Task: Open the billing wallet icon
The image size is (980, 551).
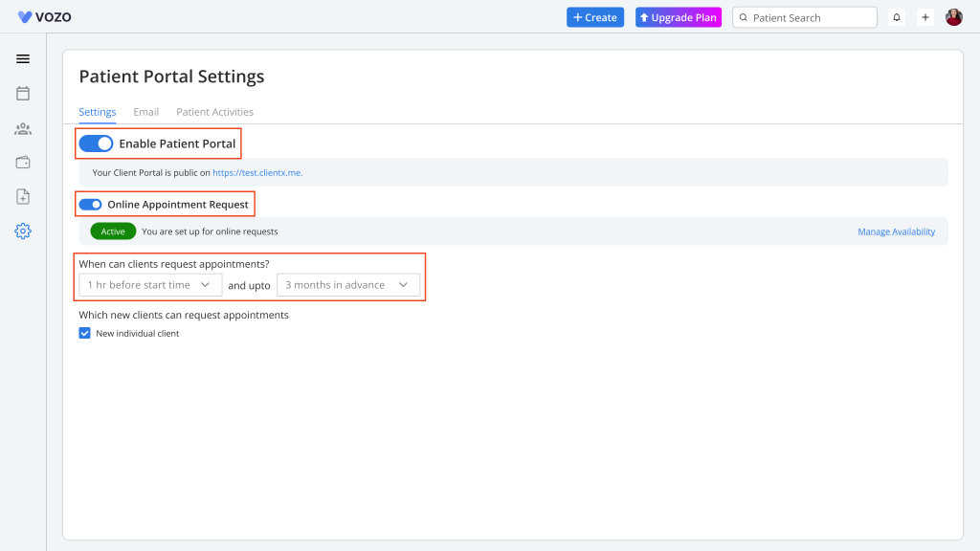Action: coord(23,163)
